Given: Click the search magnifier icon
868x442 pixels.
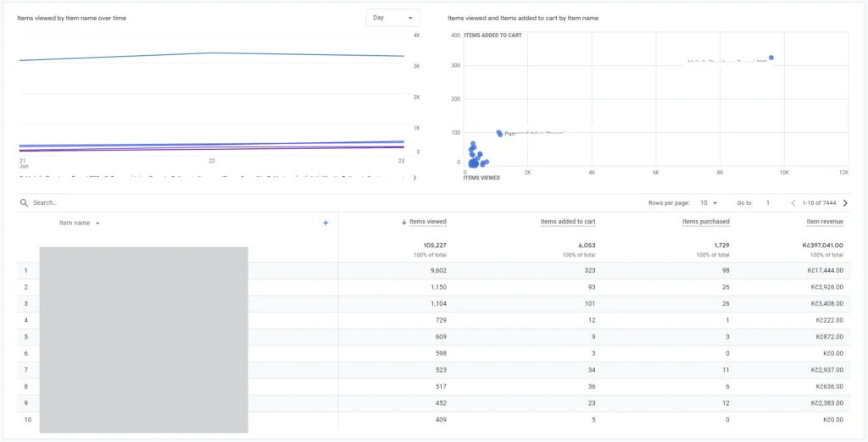Looking at the screenshot, I should click(24, 203).
